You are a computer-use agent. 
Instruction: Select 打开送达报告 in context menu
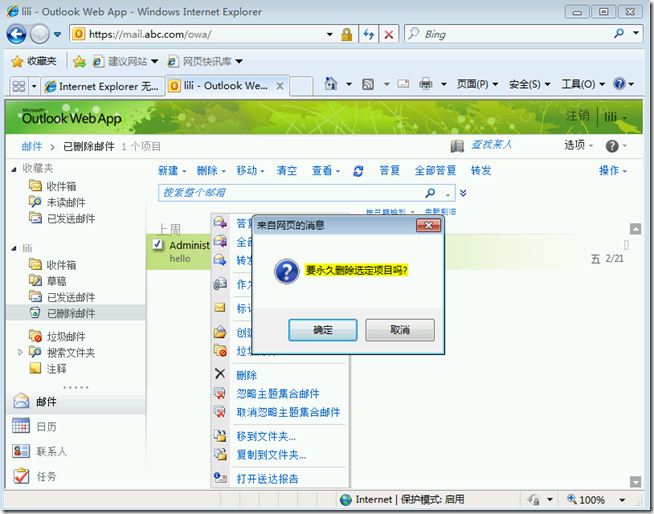coord(267,479)
